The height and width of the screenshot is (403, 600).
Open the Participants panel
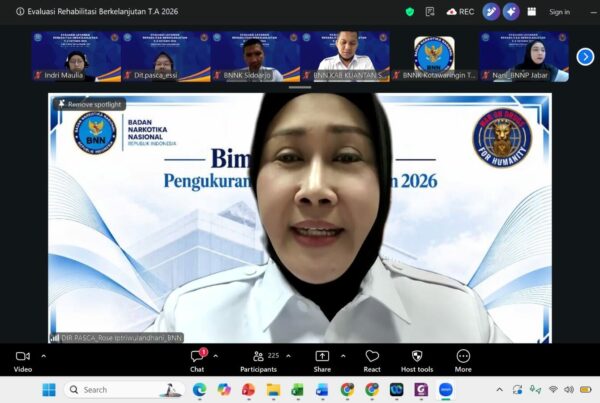coord(258,361)
